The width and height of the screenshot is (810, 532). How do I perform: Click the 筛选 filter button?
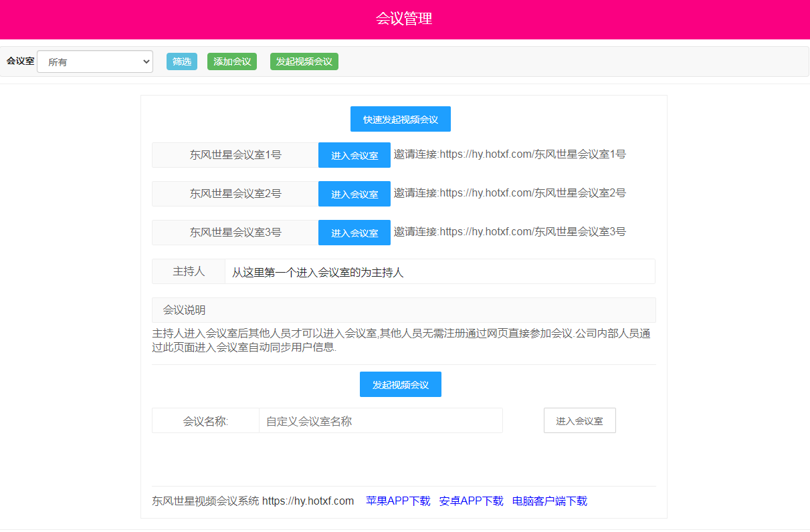point(181,61)
